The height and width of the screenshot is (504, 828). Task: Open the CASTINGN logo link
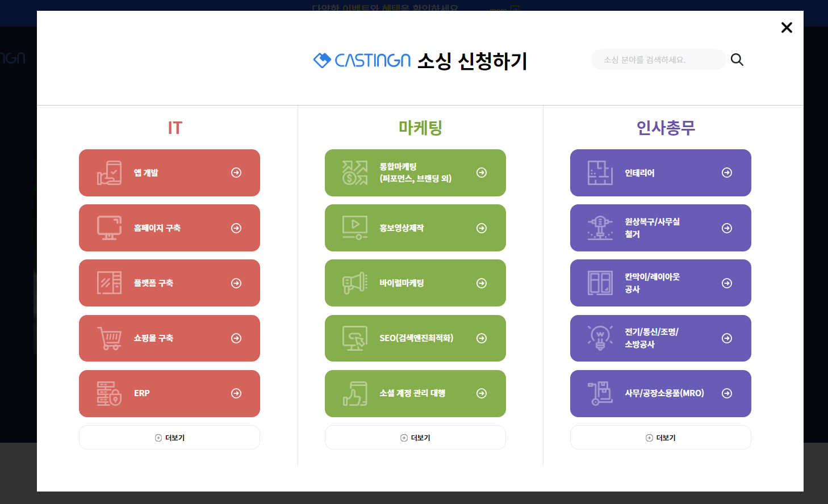(362, 60)
